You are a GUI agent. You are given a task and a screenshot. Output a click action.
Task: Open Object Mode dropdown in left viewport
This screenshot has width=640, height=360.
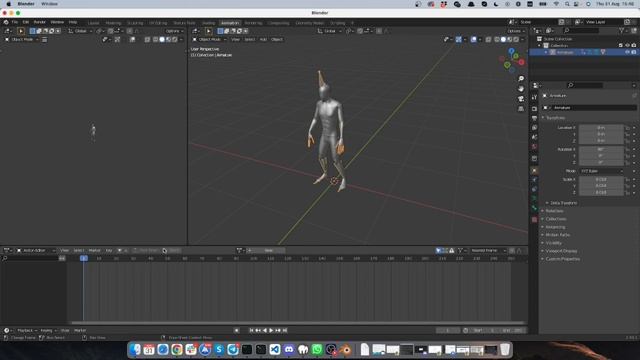(x=22, y=40)
